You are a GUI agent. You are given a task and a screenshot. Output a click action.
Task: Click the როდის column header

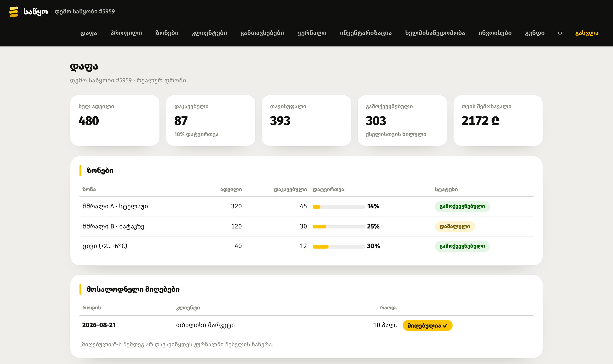point(91,307)
